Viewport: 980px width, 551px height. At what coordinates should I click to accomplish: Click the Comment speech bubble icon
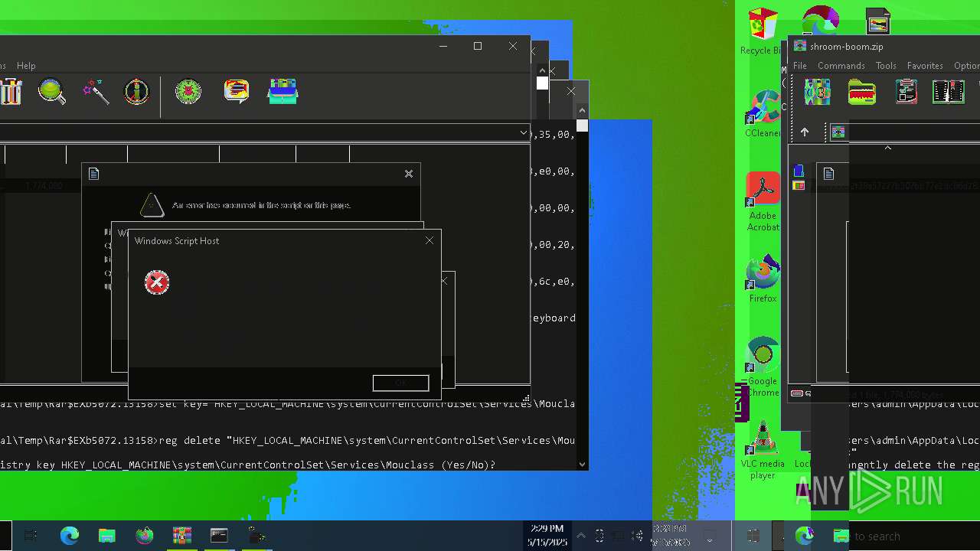tap(237, 93)
